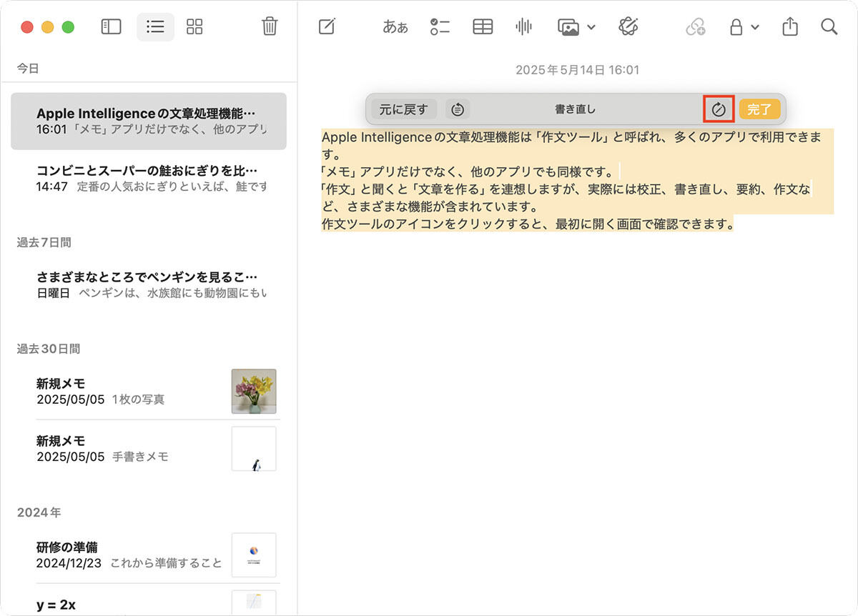This screenshot has height=616, width=858.
Task: Click the 2024年 section header
Action: coord(39,512)
